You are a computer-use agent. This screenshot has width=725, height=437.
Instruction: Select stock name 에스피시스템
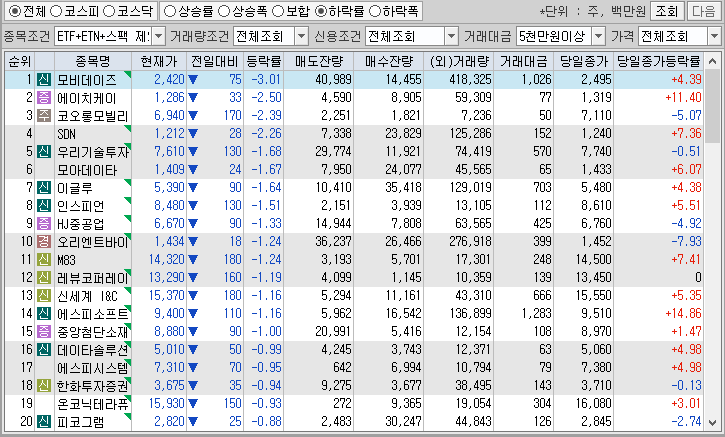click(92, 369)
